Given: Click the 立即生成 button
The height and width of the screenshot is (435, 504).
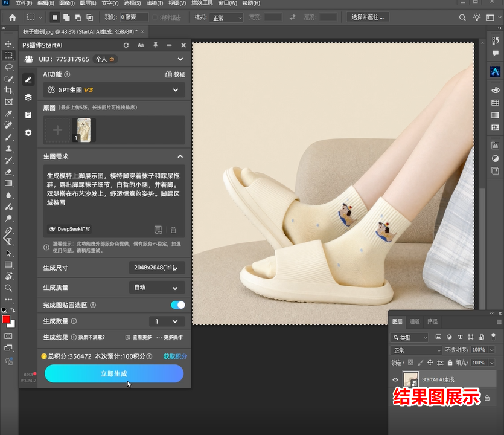Looking at the screenshot, I should [114, 373].
